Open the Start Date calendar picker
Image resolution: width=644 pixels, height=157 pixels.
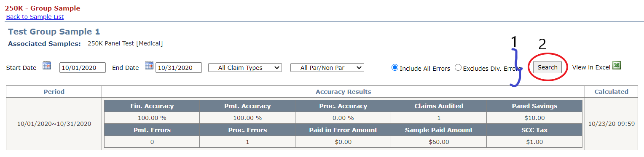coord(47,66)
